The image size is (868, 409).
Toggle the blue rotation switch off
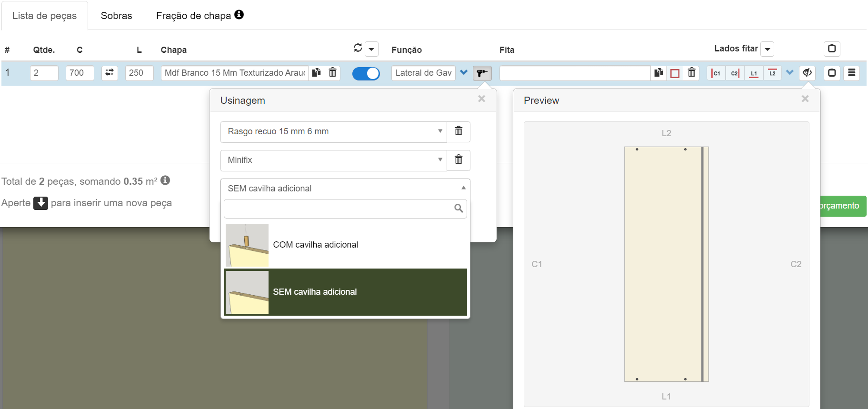click(366, 73)
